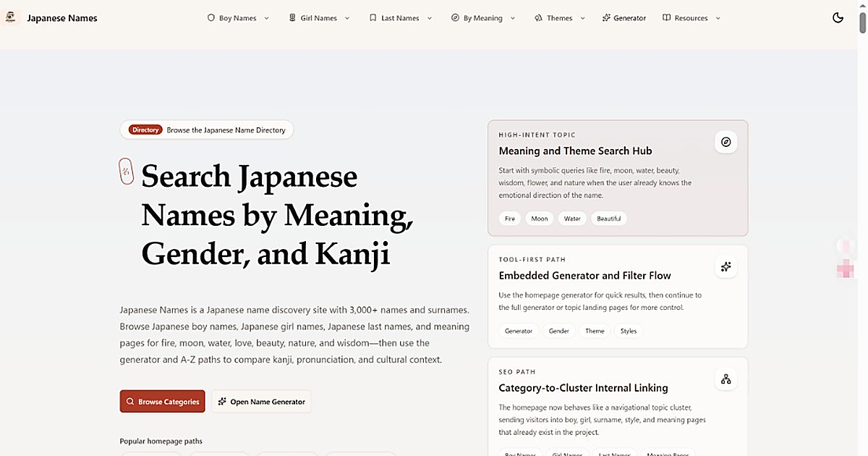Expand the Boy Names dropdown chevron

[x=266, y=18]
